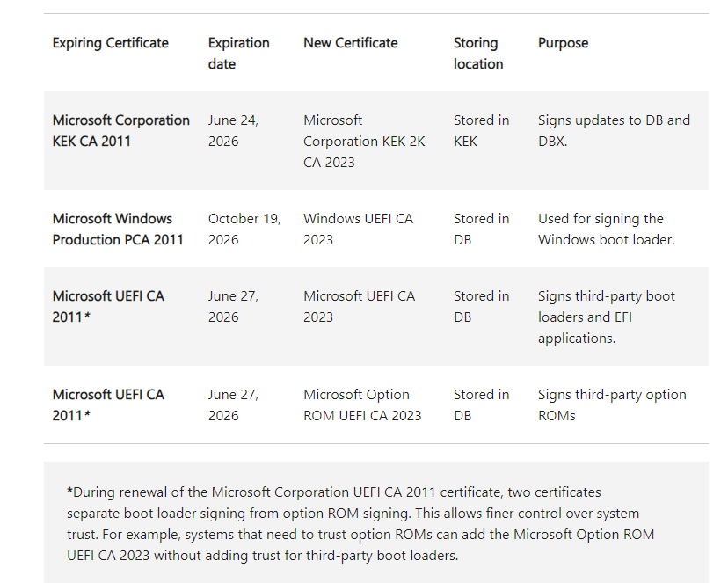Click 'Microsoft Corporation KEK 2K CA 2023' cell

(x=365, y=141)
